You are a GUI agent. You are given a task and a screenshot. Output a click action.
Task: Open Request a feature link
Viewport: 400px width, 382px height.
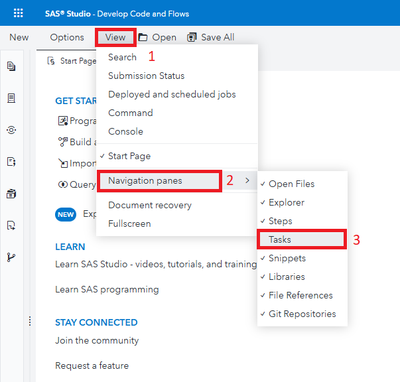(x=92, y=366)
